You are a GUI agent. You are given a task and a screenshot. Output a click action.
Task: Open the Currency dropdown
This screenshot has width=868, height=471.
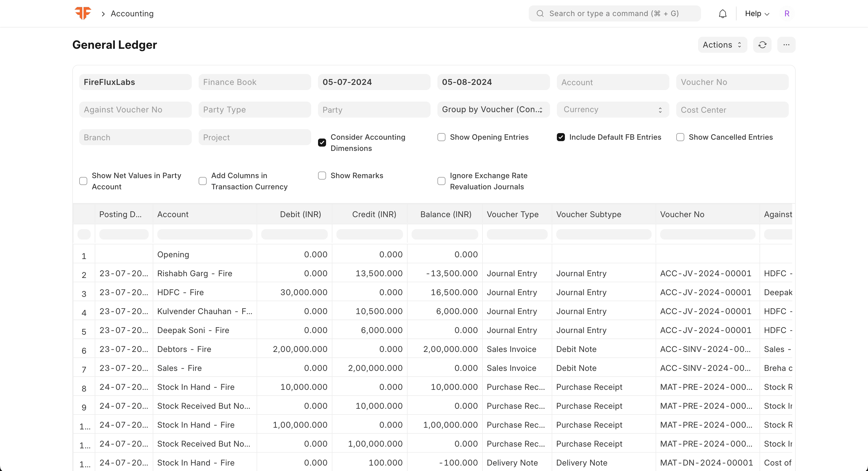pos(613,109)
